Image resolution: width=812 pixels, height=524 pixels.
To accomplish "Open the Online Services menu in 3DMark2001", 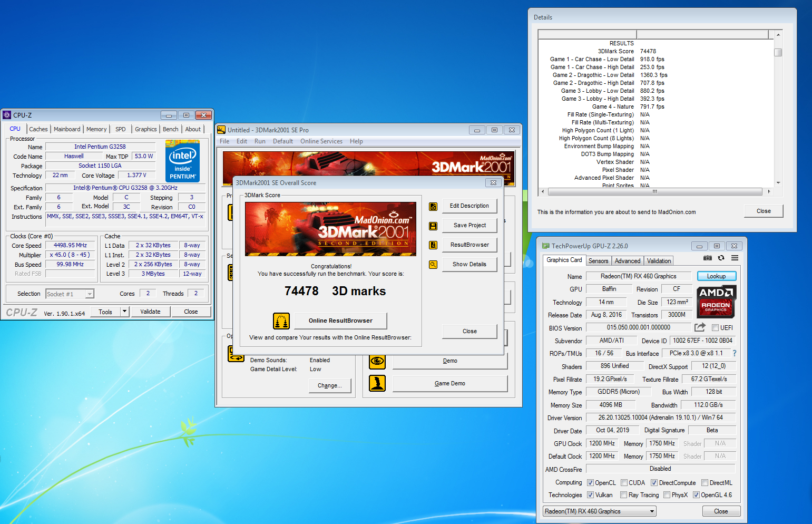I will coord(321,141).
